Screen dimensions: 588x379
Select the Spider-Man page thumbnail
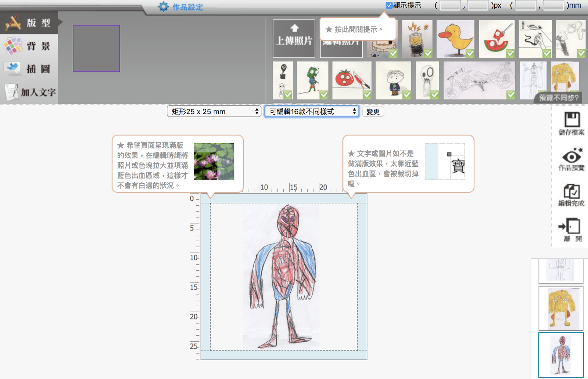[x=561, y=355]
